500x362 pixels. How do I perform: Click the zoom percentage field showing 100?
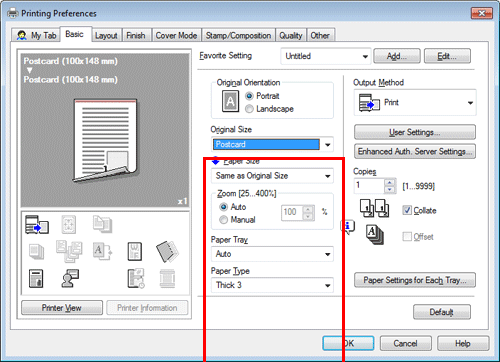click(x=292, y=212)
